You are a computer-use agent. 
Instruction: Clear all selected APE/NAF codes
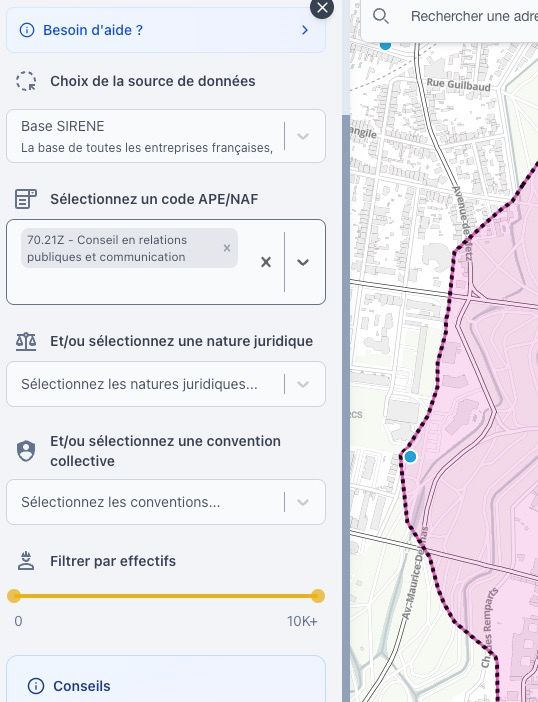coord(266,262)
